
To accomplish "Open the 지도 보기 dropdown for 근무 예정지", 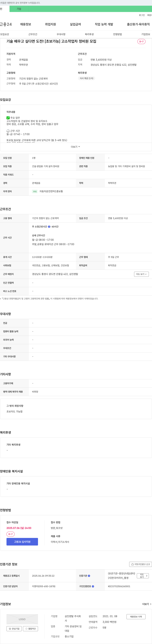I will click(141, 274).
